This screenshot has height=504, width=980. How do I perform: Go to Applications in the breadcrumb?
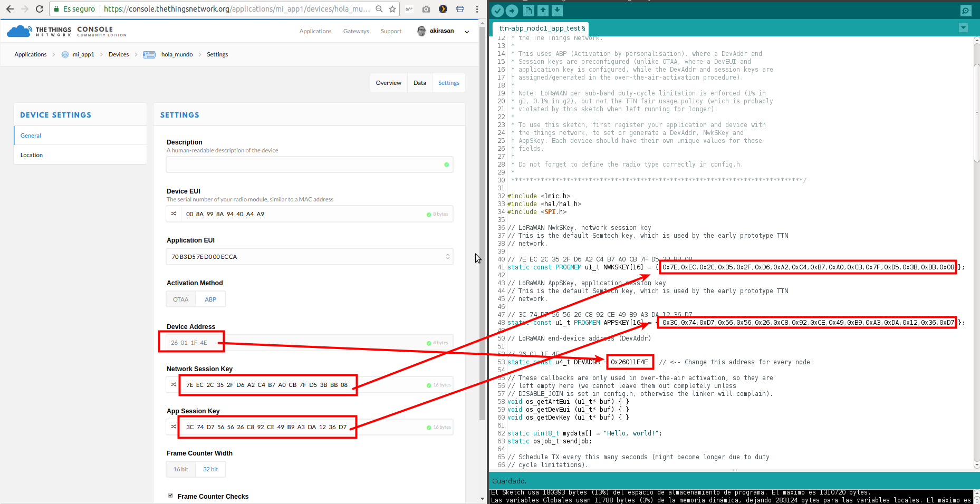(x=31, y=54)
